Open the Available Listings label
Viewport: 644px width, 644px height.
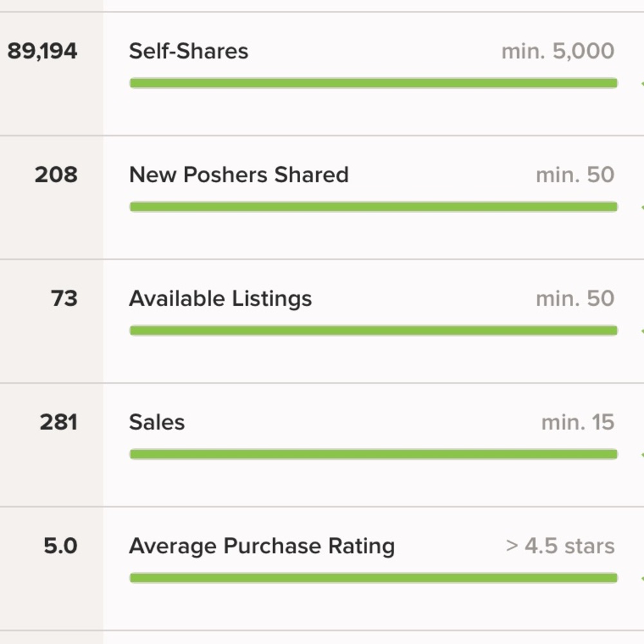(220, 299)
